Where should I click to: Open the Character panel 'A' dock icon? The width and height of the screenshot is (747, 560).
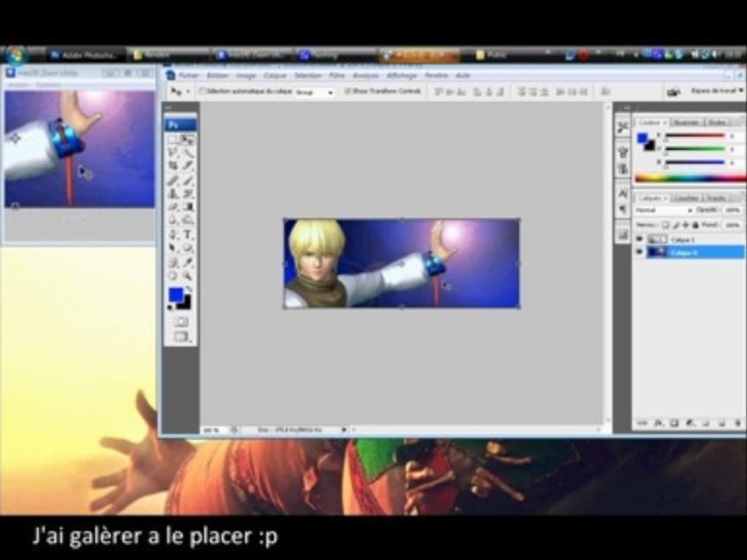(x=623, y=194)
